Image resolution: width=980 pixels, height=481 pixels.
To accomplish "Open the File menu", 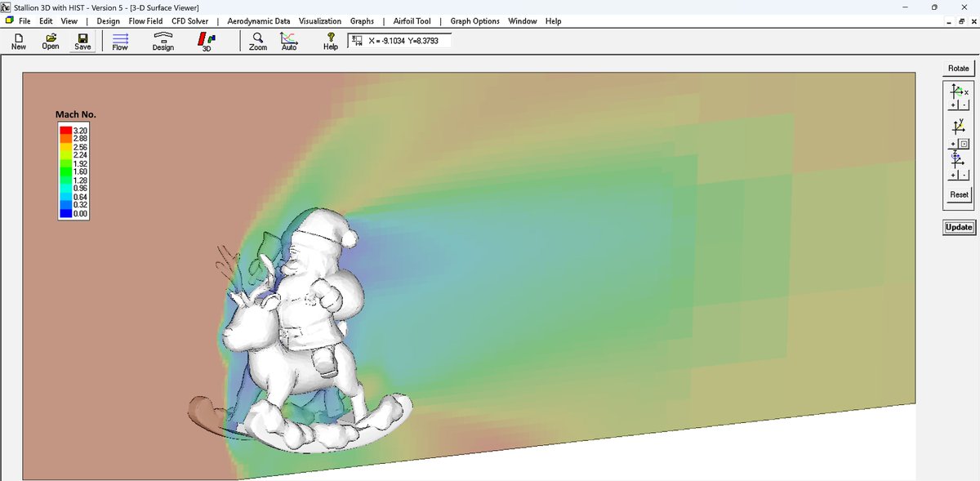I will point(24,21).
